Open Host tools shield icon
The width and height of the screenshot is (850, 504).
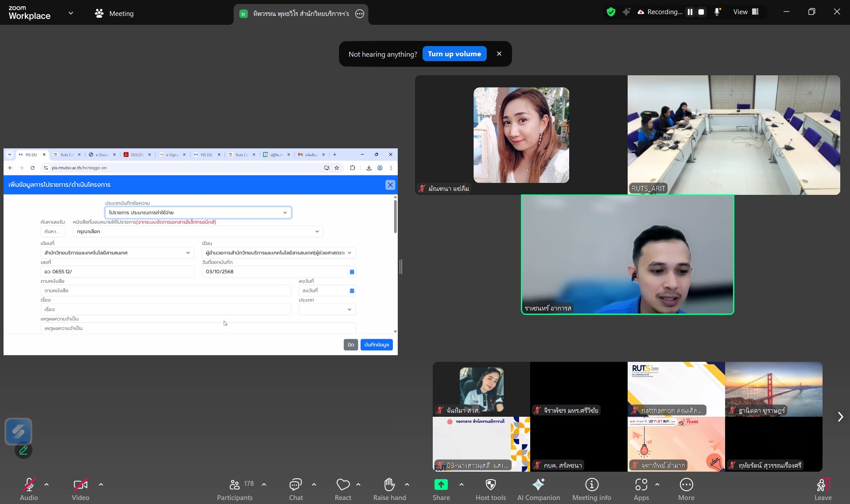pos(490,489)
